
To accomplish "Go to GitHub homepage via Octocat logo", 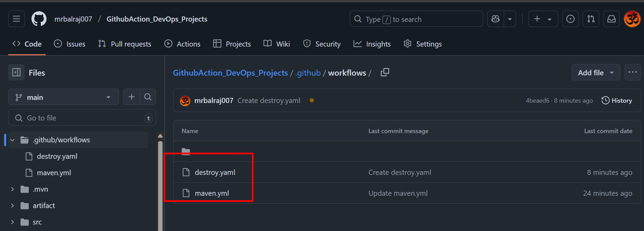I will tap(39, 19).
